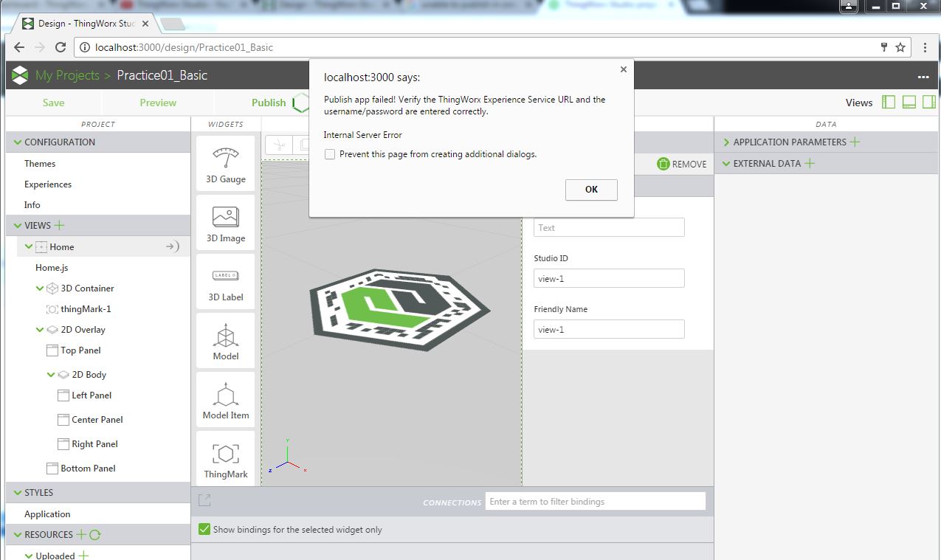Focus the bindings filter field
This screenshot has width=941, height=560.
(596, 501)
